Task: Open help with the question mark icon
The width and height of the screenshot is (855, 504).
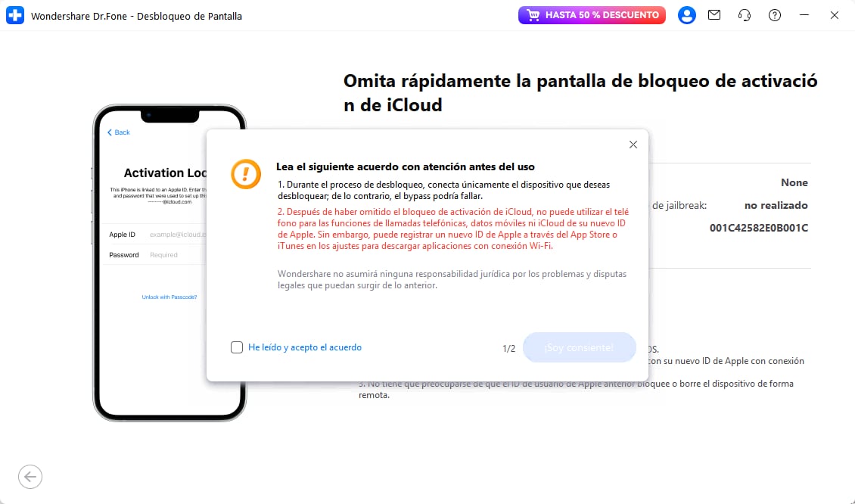Action: coord(774,15)
